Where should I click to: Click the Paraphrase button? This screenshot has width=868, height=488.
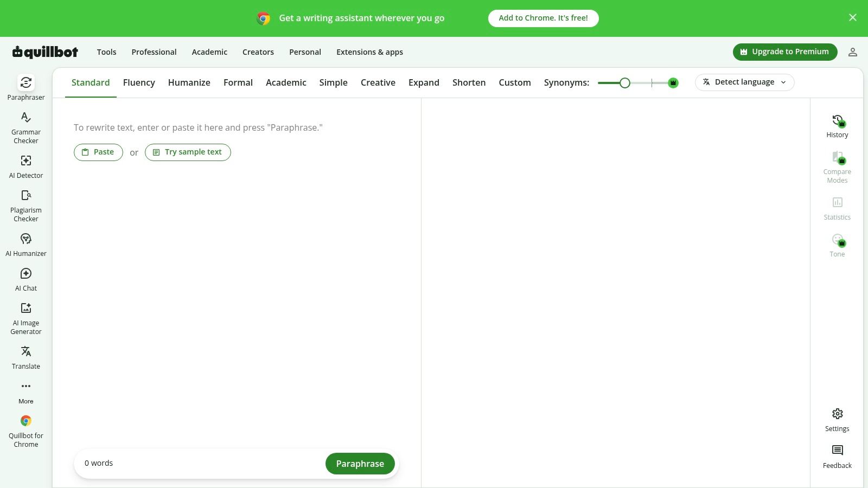click(x=360, y=464)
